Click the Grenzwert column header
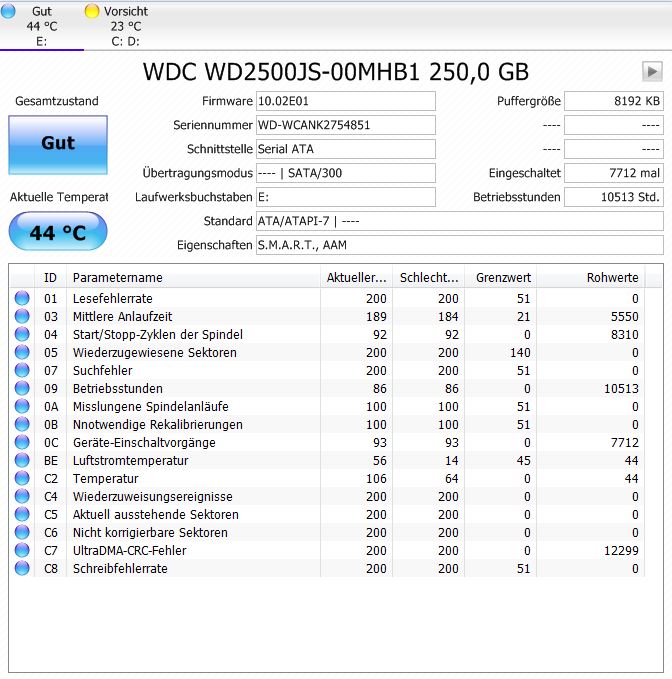This screenshot has width=672, height=679. click(x=500, y=278)
